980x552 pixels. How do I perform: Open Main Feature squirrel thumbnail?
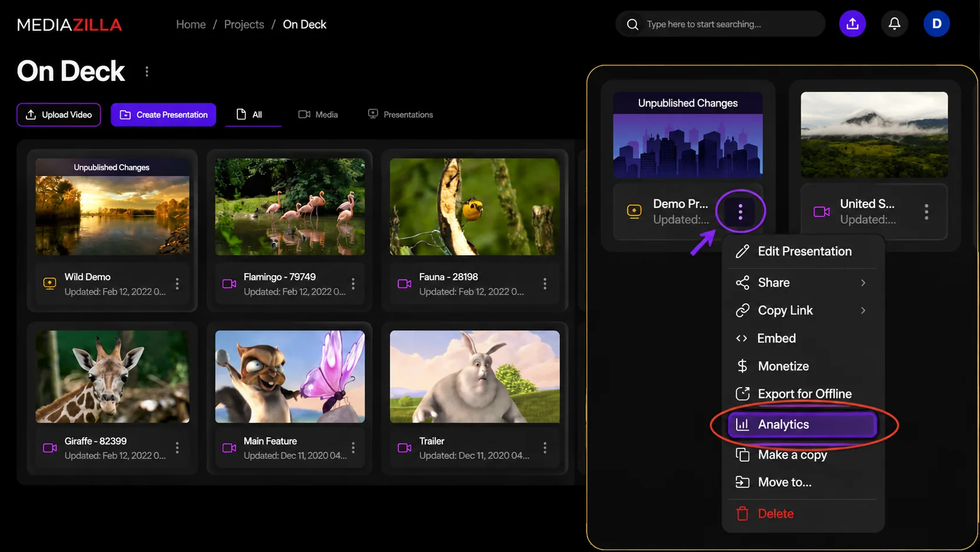tap(290, 377)
